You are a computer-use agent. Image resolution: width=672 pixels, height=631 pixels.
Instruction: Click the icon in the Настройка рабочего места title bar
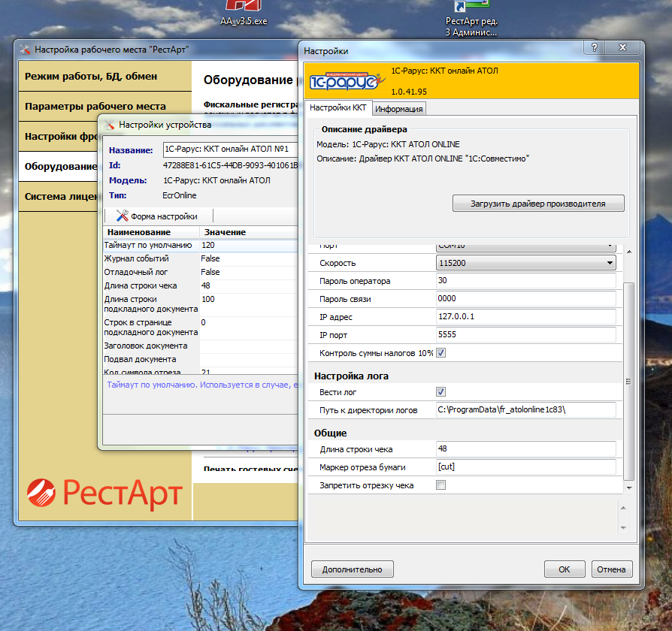(x=25, y=50)
